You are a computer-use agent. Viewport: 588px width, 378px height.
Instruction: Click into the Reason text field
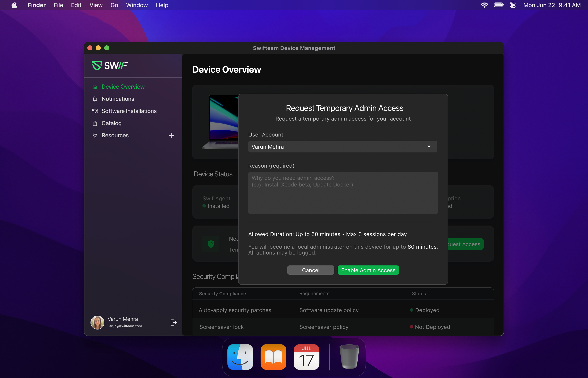343,193
